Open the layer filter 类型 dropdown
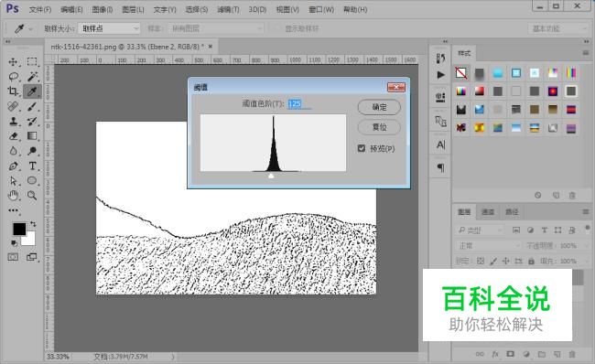 tap(480, 230)
